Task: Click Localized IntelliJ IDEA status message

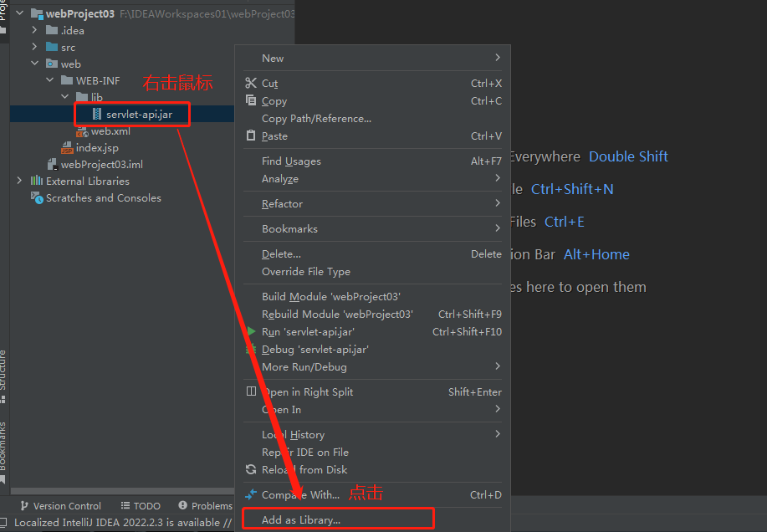Action: (123, 522)
